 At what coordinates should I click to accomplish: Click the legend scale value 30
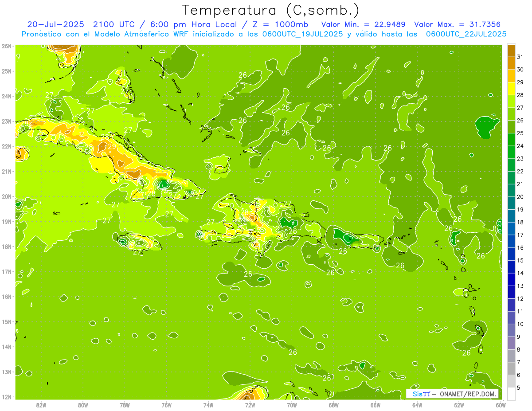pos(520,70)
